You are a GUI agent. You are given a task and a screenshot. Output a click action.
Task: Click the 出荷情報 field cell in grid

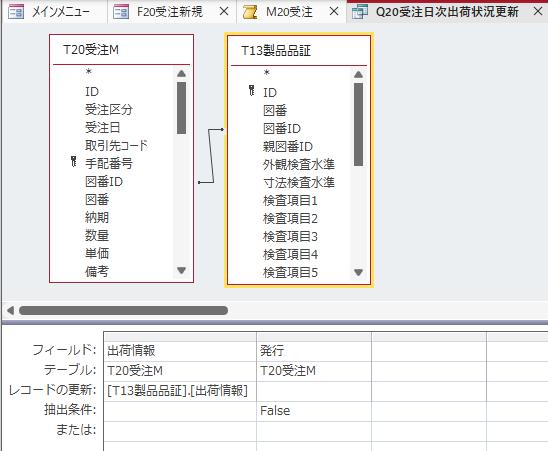click(x=180, y=351)
